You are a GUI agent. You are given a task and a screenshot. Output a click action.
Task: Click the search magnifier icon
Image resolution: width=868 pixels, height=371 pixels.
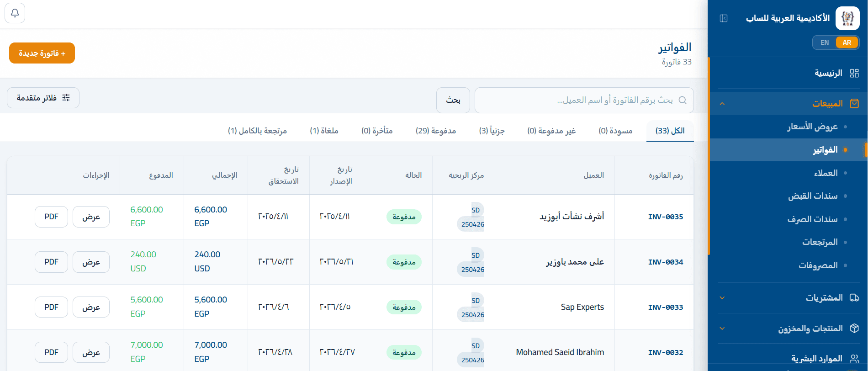pyautogui.click(x=683, y=100)
